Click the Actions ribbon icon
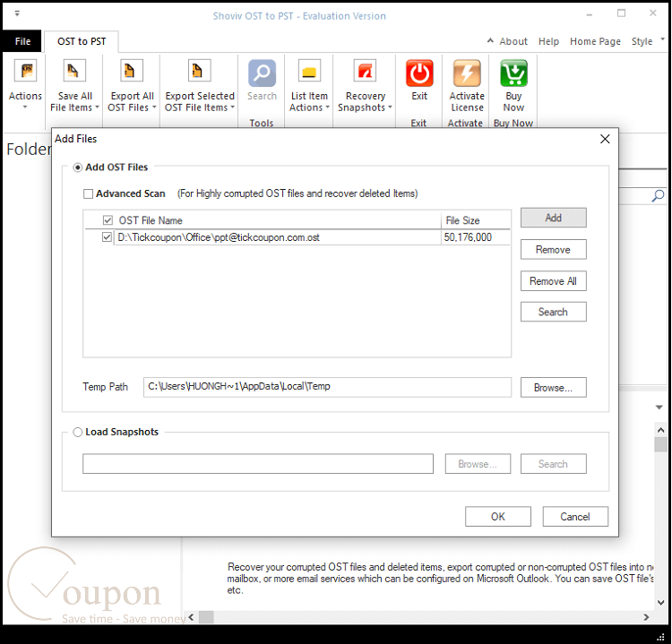The height and width of the screenshot is (644, 672). coord(26,71)
